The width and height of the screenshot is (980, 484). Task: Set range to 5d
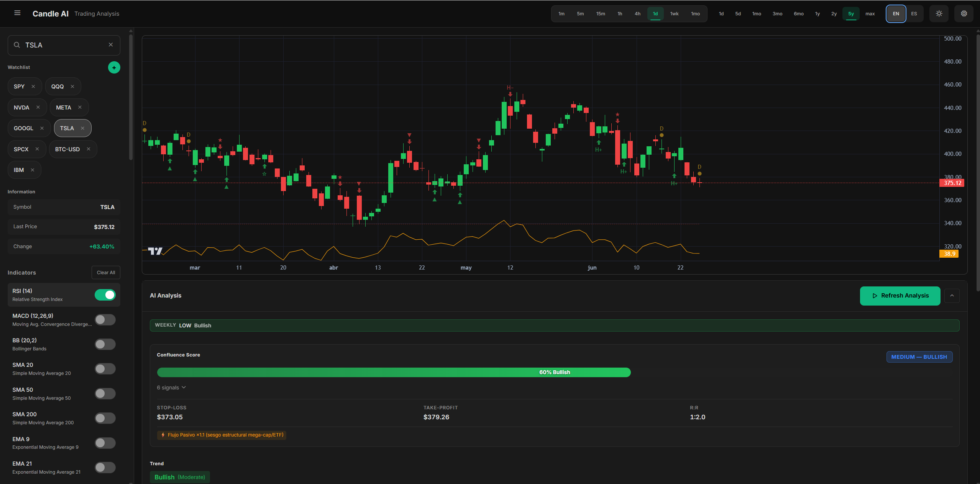click(738, 14)
